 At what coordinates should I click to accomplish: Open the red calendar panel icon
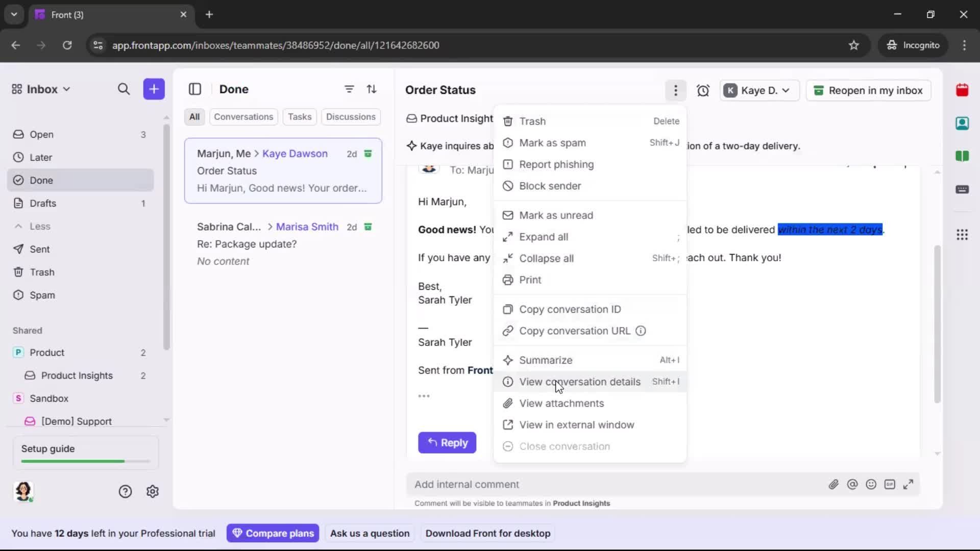tap(963, 90)
